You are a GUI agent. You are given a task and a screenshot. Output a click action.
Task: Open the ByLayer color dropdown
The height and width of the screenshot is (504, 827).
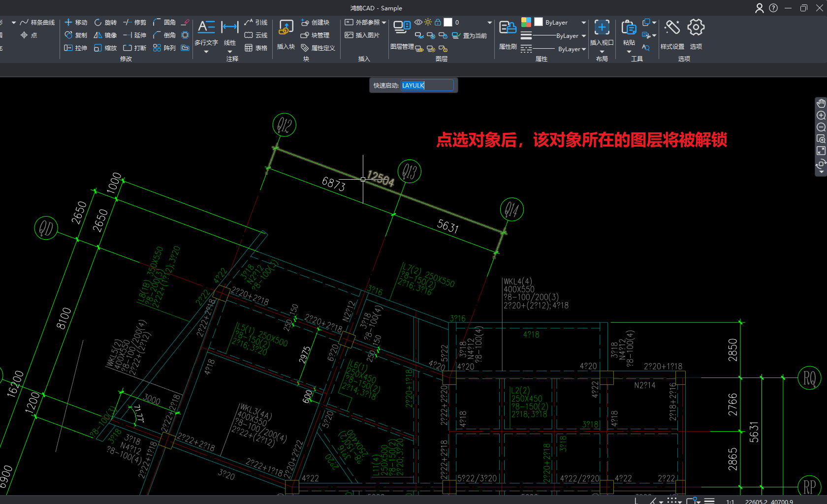[x=584, y=23]
